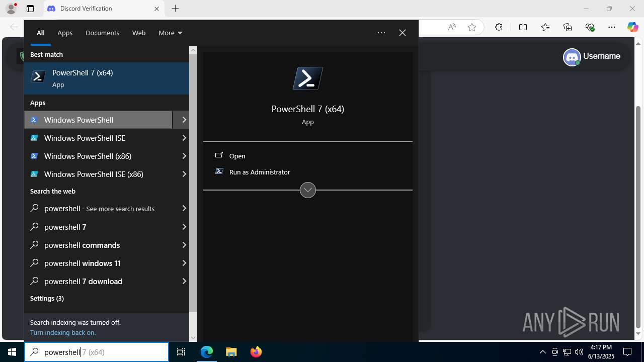The height and width of the screenshot is (362, 644).
Task: Open the More filters dropdown
Action: 170,33
